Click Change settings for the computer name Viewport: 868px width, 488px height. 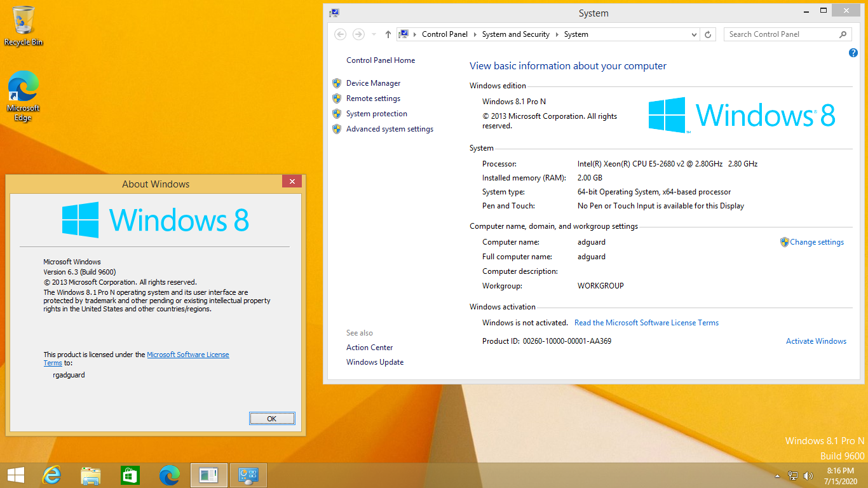(817, 242)
